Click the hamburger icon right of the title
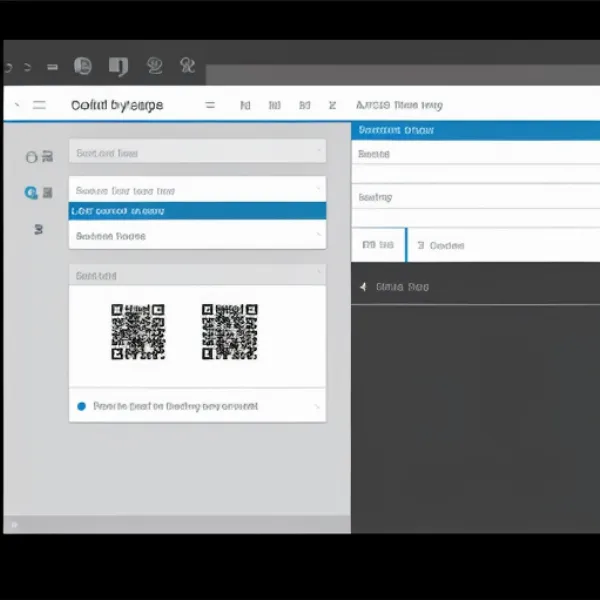Viewport: 600px width, 600px height. pos(210,105)
